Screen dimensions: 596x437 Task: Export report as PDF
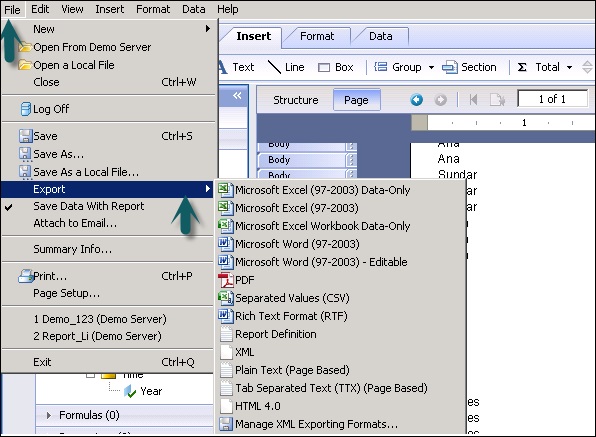pos(341,280)
